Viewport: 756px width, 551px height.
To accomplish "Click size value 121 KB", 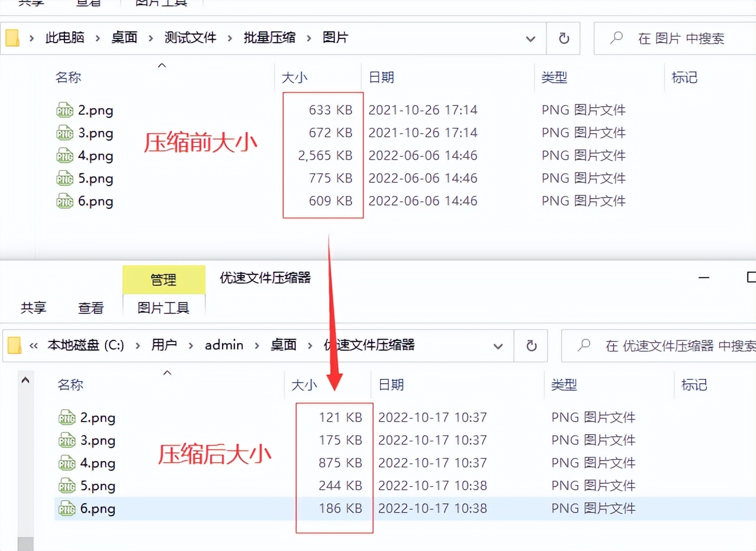I will [x=341, y=418].
